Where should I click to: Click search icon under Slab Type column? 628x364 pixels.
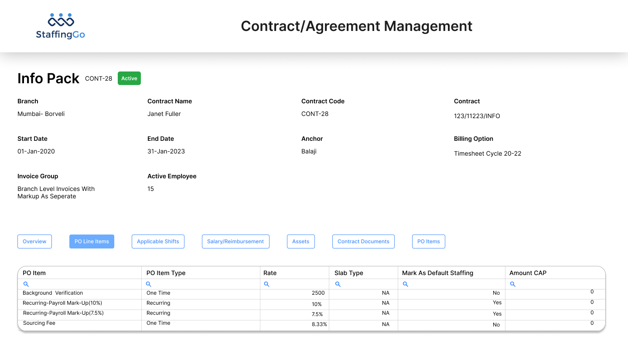338,284
